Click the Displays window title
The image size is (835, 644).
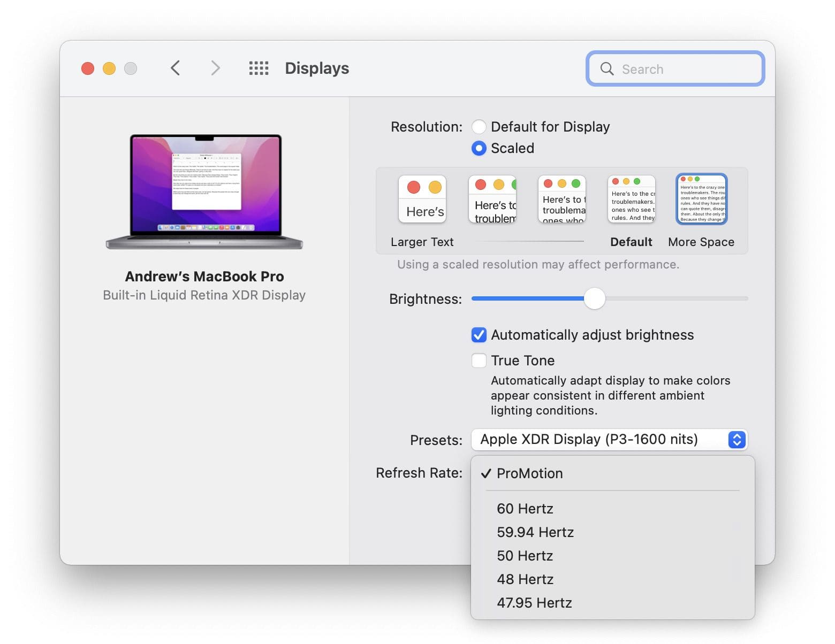point(317,68)
